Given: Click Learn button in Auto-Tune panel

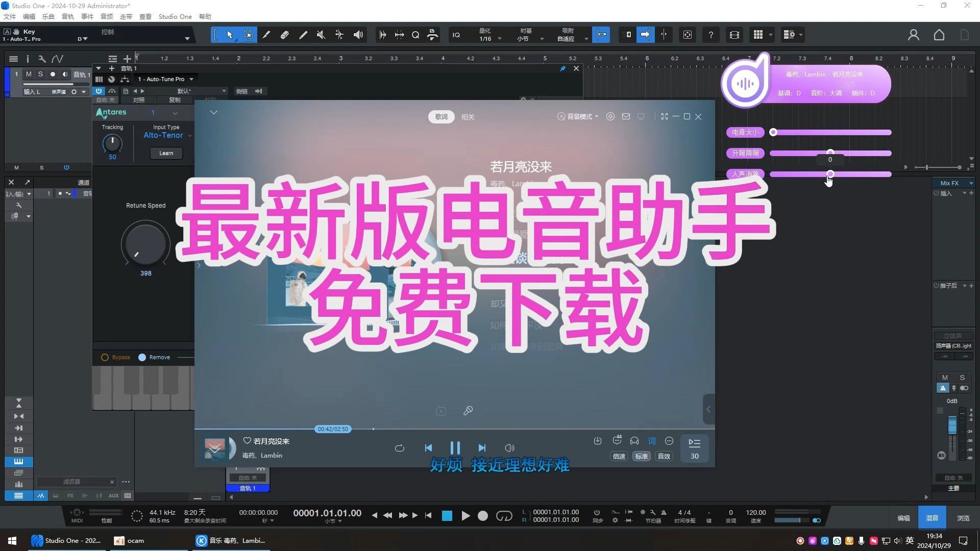Looking at the screenshot, I should [166, 153].
